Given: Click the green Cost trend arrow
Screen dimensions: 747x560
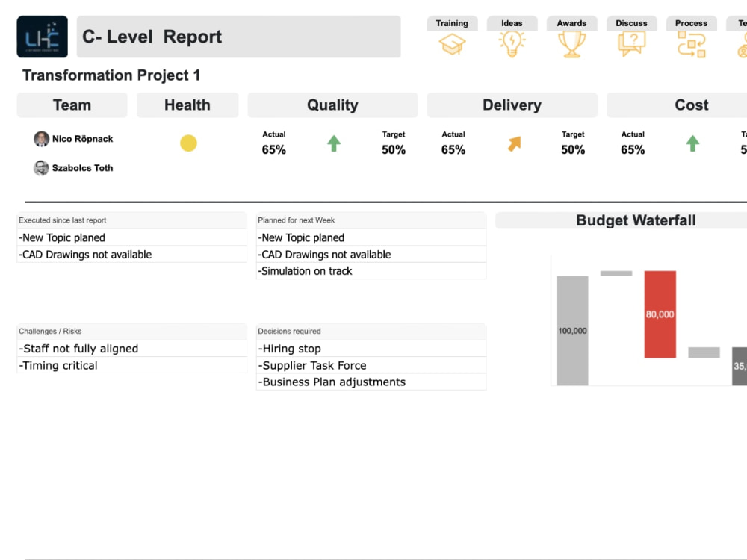Looking at the screenshot, I should (692, 143).
